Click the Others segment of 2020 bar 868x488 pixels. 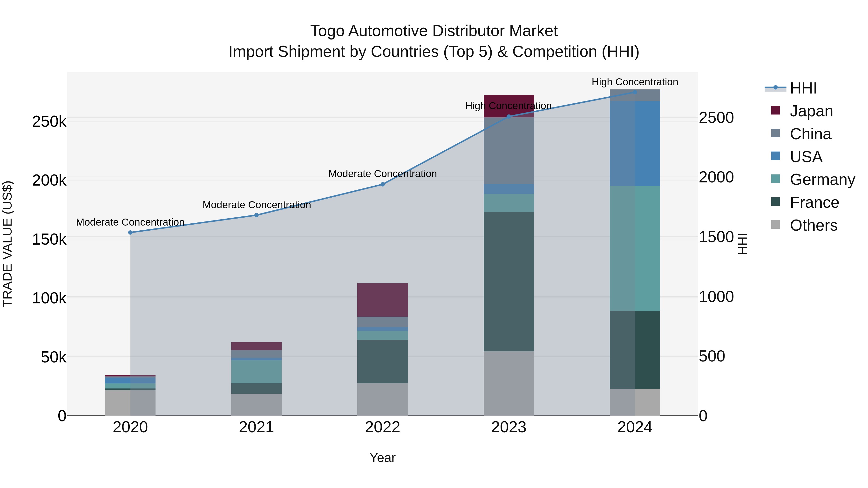tap(130, 403)
